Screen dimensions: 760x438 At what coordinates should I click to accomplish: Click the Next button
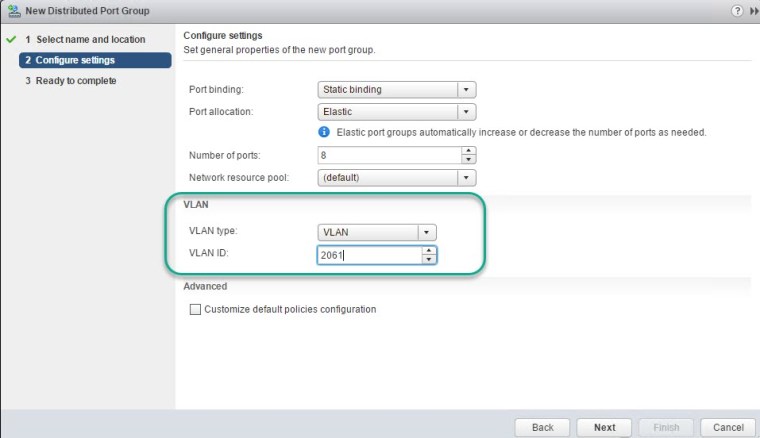[604, 427]
